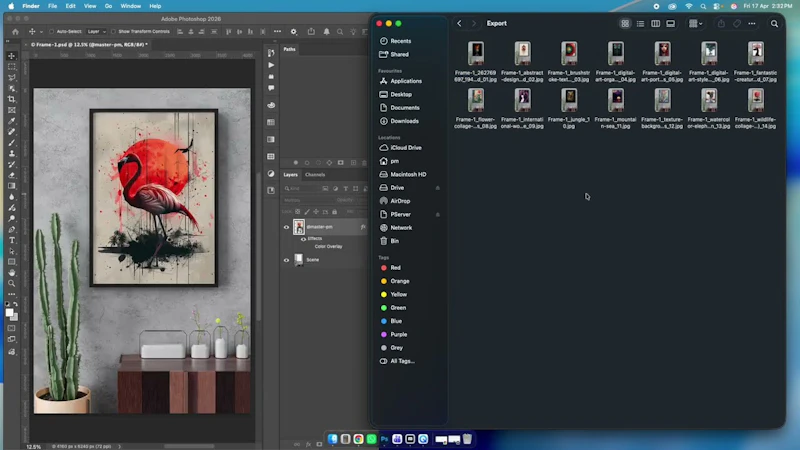Switch Finder to icon view
The height and width of the screenshot is (450, 800).
tap(625, 23)
